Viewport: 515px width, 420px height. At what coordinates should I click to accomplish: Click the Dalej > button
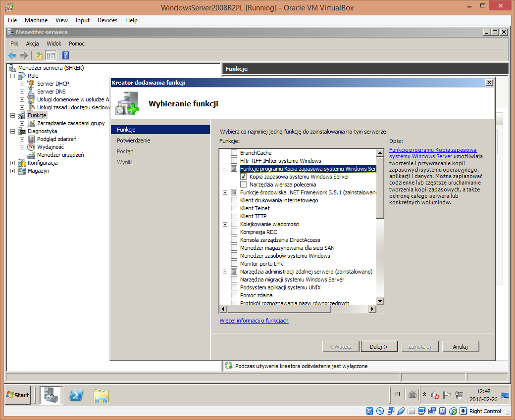click(x=379, y=347)
